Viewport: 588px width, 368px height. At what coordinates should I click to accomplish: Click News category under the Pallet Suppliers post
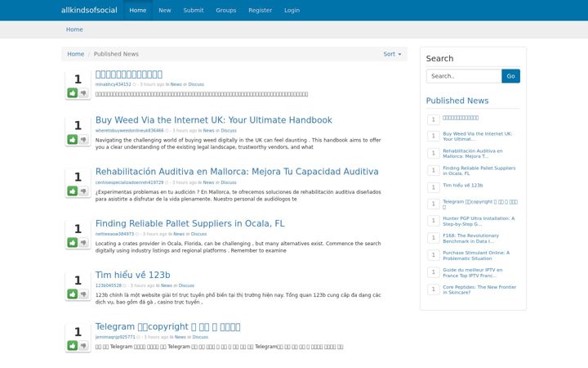(179, 234)
